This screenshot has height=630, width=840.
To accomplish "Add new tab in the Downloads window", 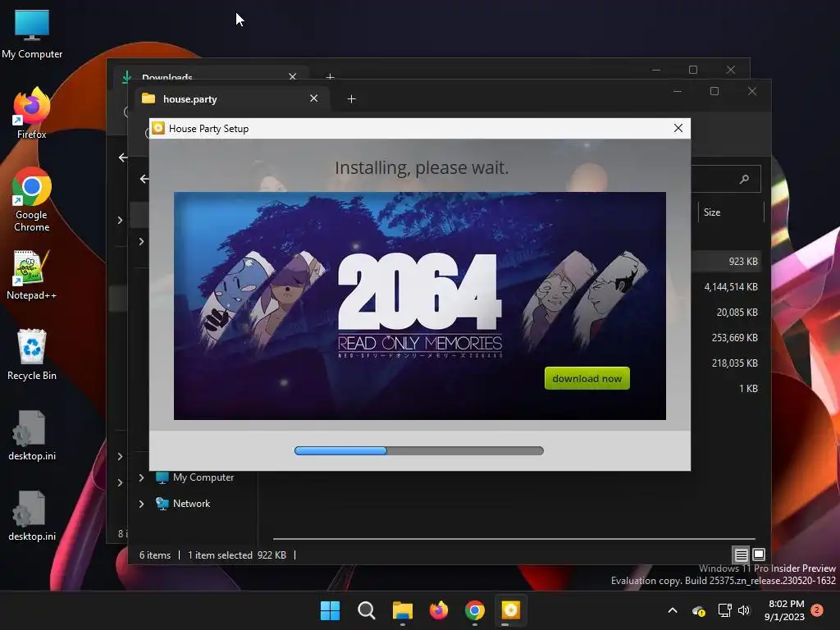I will [x=330, y=76].
